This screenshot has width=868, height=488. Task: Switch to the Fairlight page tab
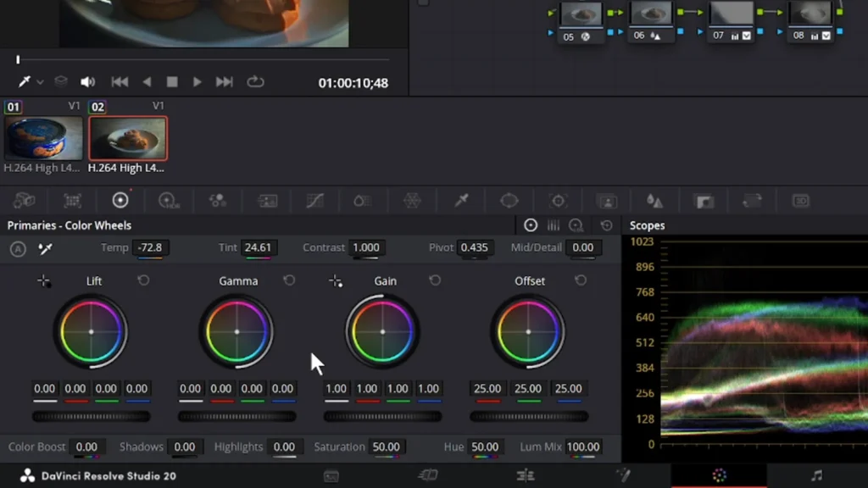(x=816, y=475)
